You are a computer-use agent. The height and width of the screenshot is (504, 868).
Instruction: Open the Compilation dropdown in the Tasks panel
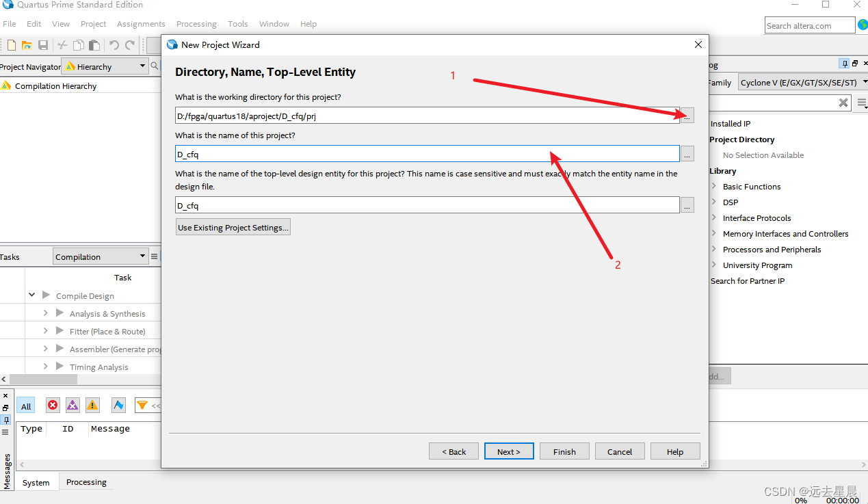tap(101, 256)
